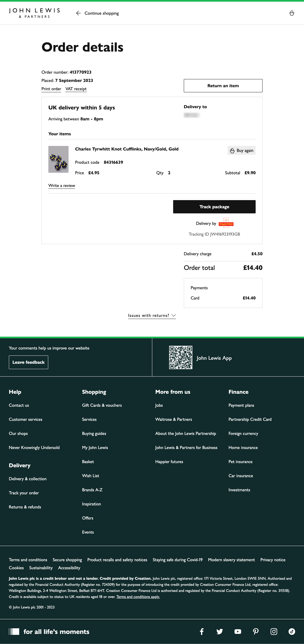Open the VAT receipt link
This screenshot has width=304, height=644.
point(76,89)
